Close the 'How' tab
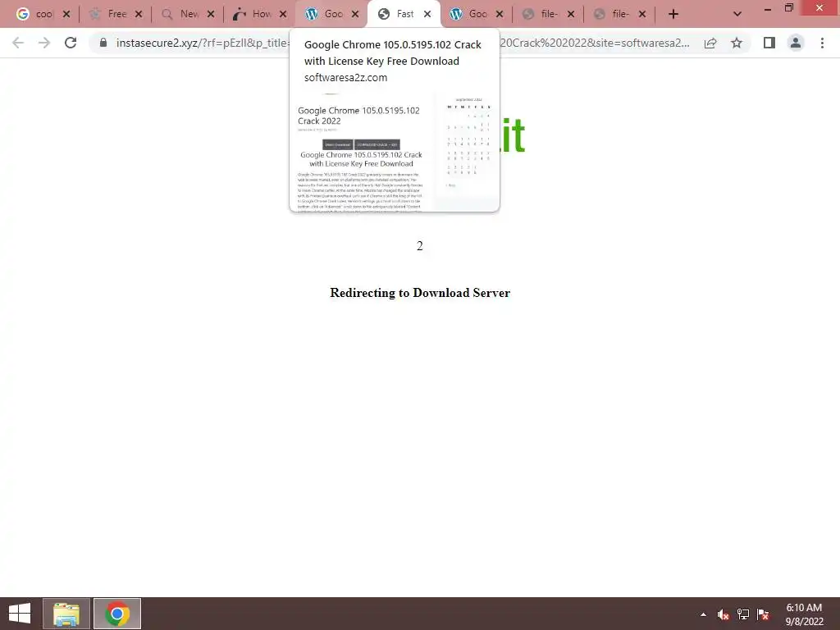The image size is (840, 630). pyautogui.click(x=283, y=15)
